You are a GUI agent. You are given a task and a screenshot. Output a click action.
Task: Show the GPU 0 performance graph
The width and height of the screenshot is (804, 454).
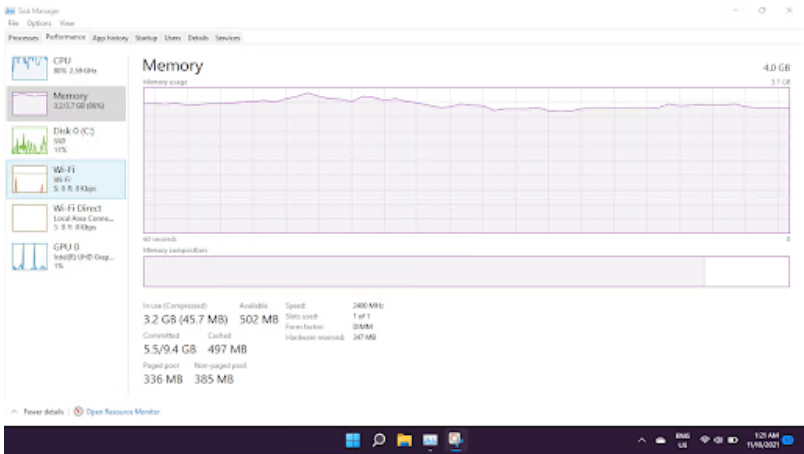point(29,256)
